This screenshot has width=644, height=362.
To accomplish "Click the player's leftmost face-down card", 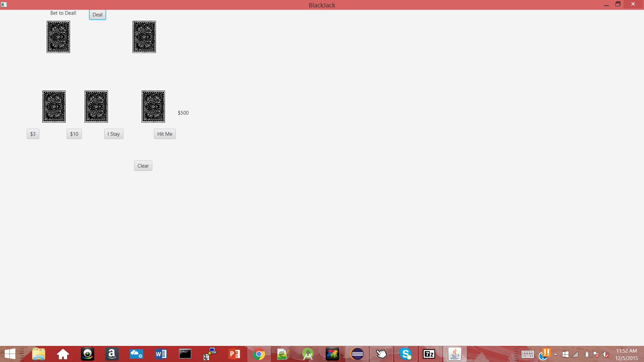I will 54,107.
